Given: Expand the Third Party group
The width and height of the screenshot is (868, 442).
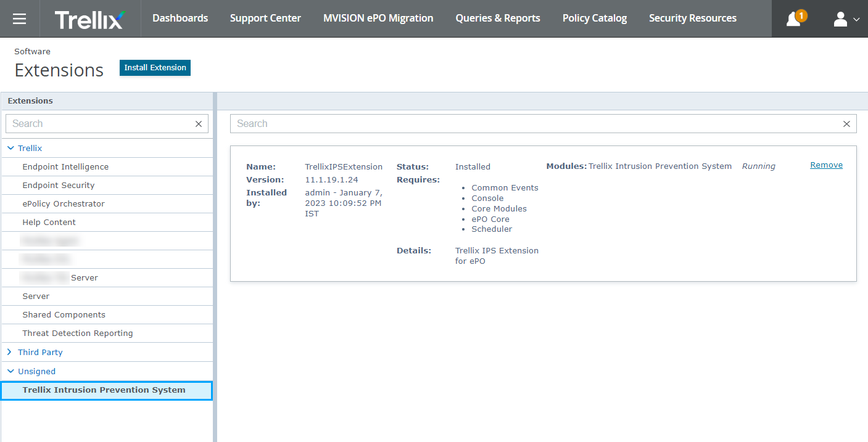Looking at the screenshot, I should 9,352.
